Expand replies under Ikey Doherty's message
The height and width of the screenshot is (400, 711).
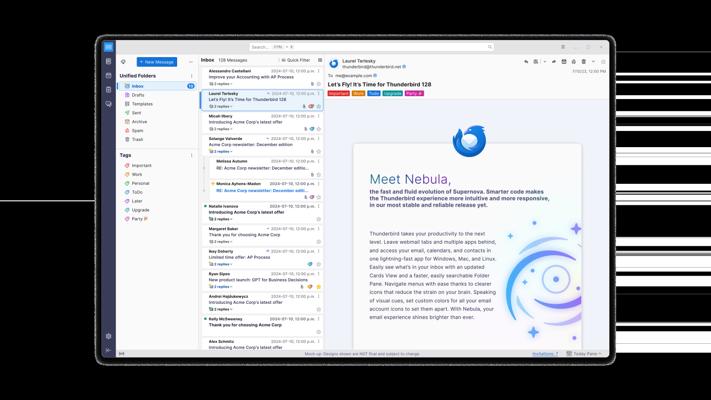pos(221,264)
